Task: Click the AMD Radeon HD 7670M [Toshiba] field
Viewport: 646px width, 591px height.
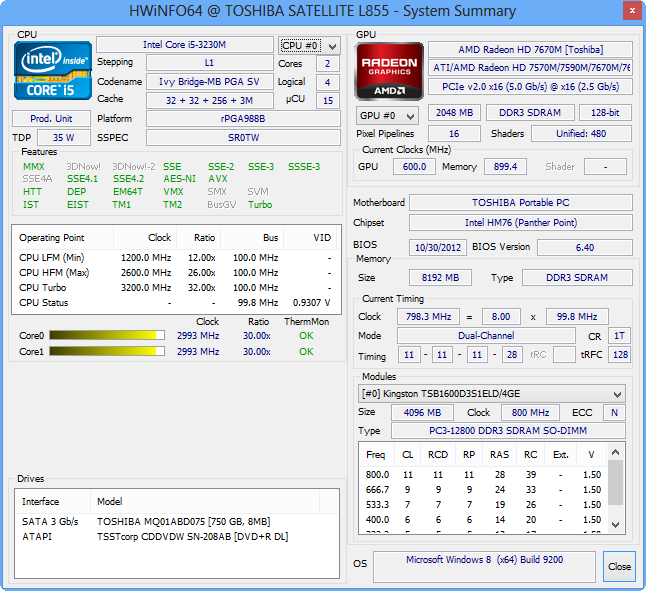Action: pyautogui.click(x=530, y=49)
